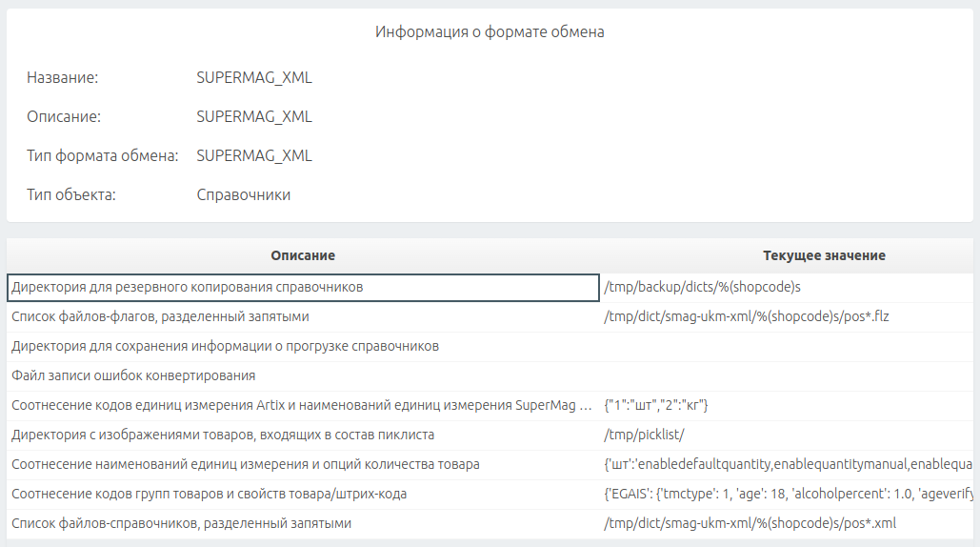This screenshot has width=980, height=547.
Task: Click the value starting with {'шт':'enabledefaultquantity
Action: tap(788, 464)
